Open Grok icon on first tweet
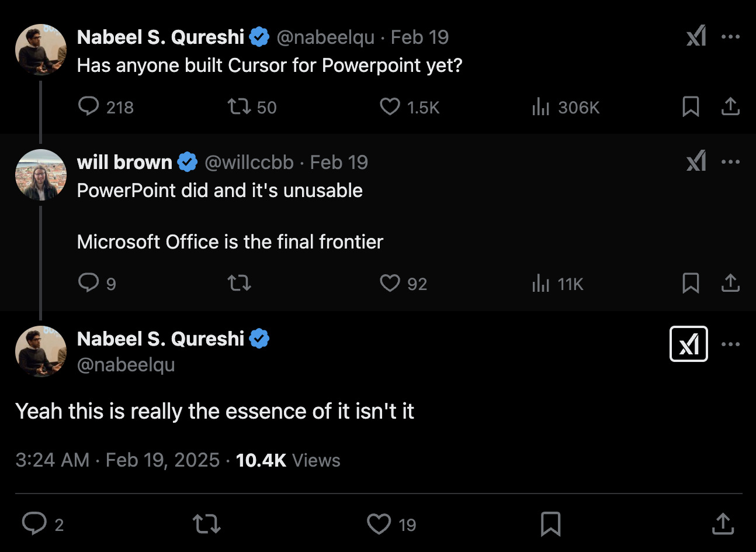Screen dimensions: 756x552 [696, 36]
